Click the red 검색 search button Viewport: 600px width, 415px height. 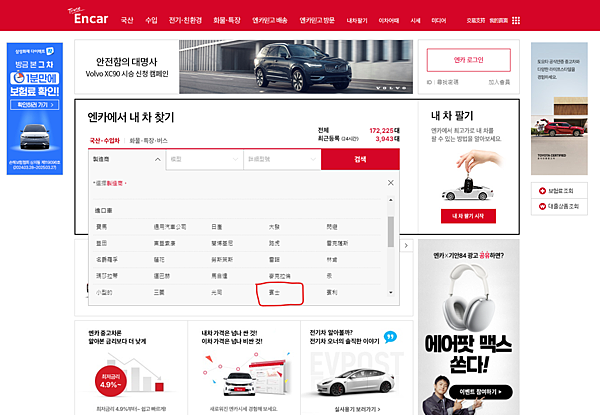click(360, 159)
